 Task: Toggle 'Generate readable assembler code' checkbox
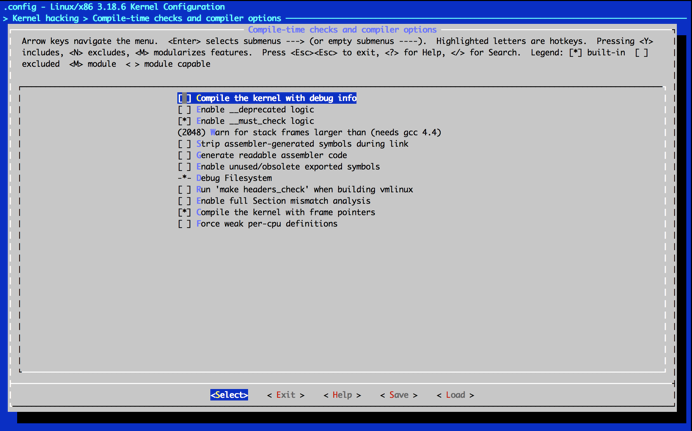pyautogui.click(x=184, y=155)
